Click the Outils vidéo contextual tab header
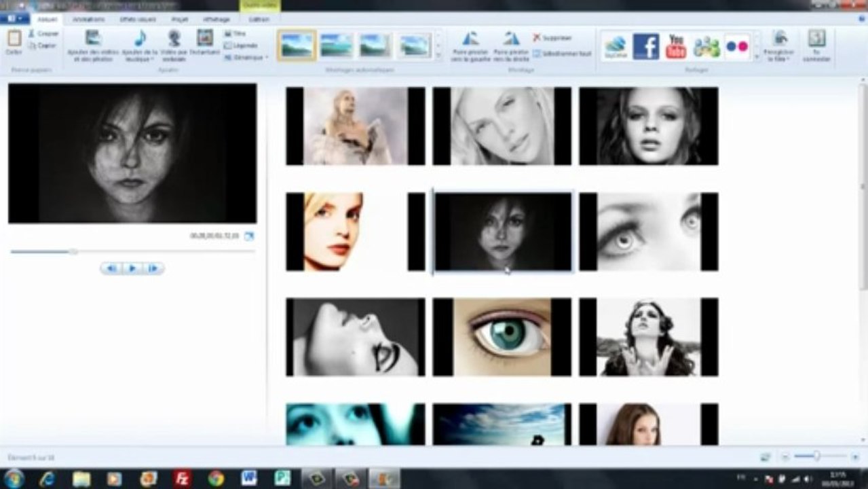 pyautogui.click(x=259, y=5)
